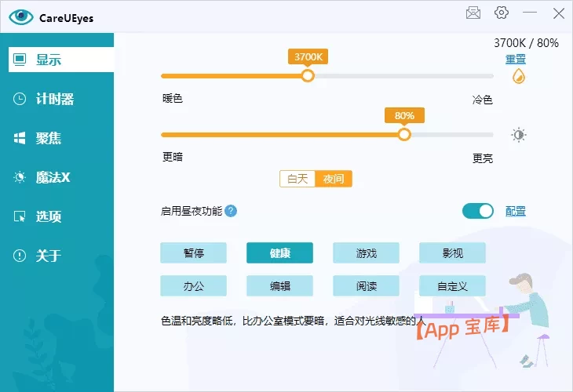Viewport: 573px width, 392px height.
Task: Click the exclamation icon beside 关于
Action: (x=20, y=256)
